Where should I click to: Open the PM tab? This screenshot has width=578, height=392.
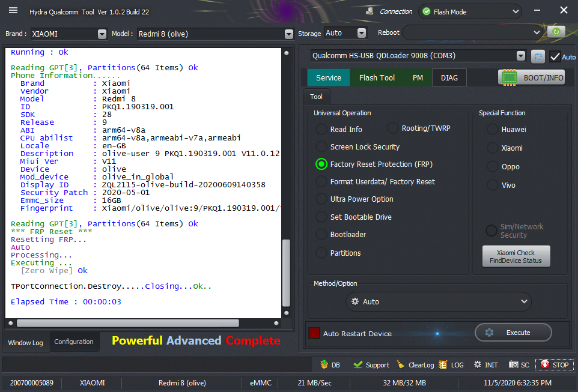(x=418, y=77)
